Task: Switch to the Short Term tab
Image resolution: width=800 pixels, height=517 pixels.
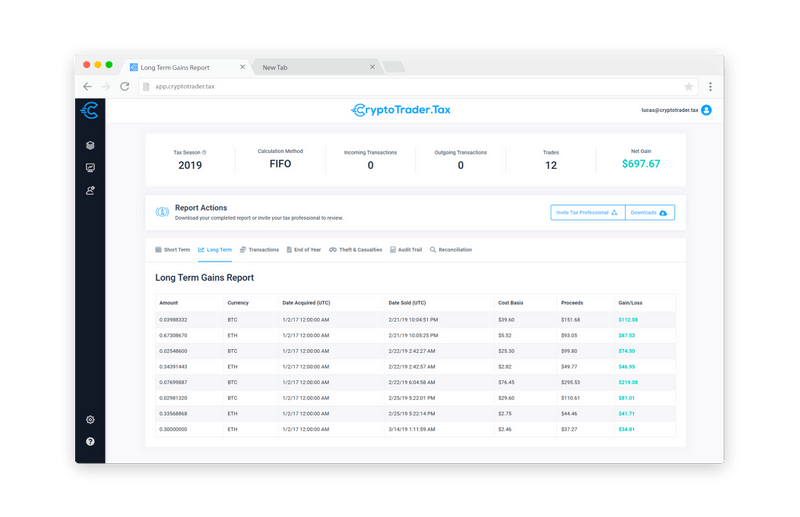Action: [172, 250]
